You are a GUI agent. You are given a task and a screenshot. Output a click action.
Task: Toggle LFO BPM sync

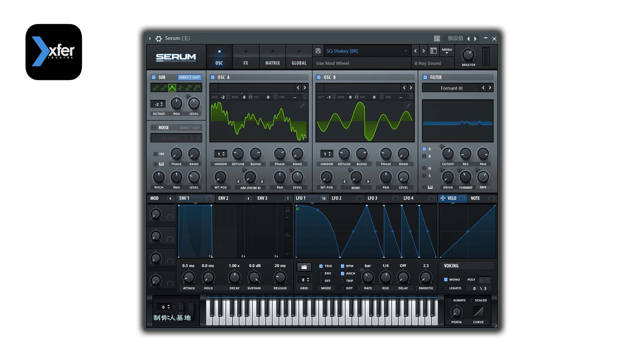coord(342,266)
